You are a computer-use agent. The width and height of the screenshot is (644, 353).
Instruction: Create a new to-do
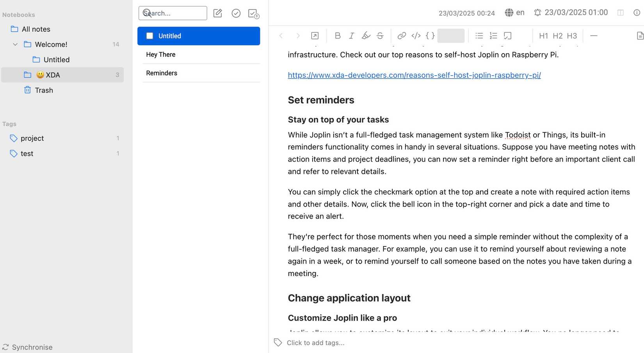[236, 13]
